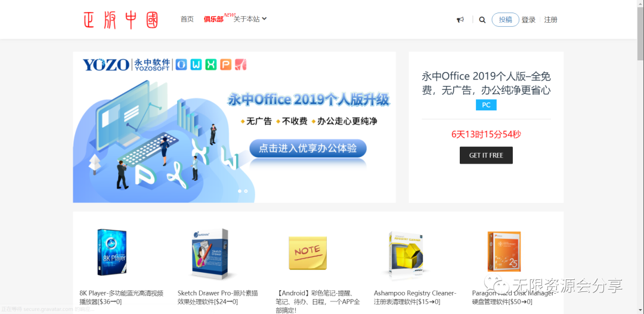Open the 俱乐部 menu item

click(x=213, y=19)
